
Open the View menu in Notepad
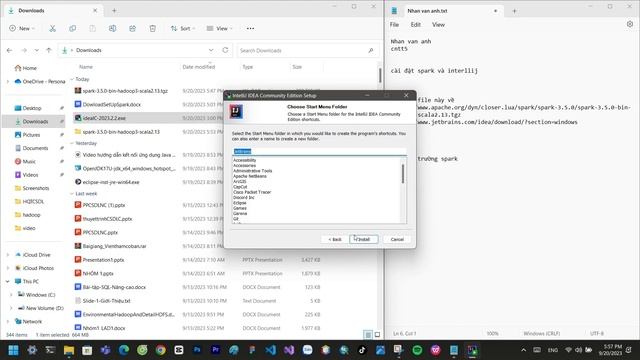[x=438, y=25]
